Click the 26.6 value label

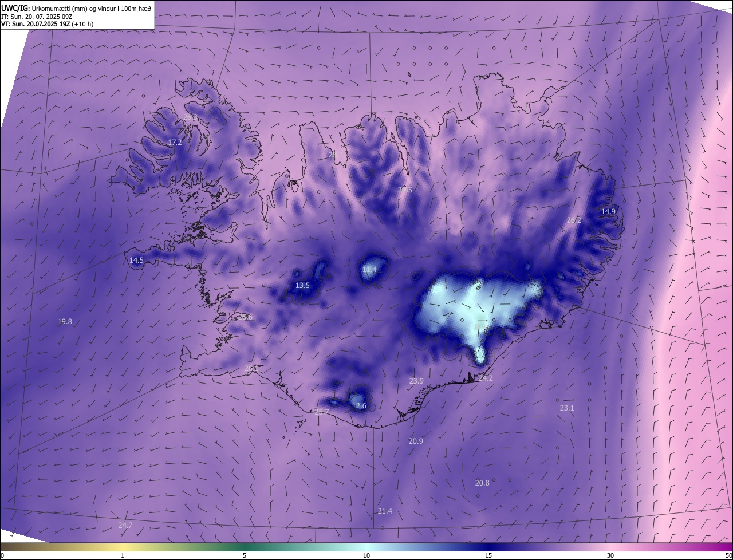245,317
